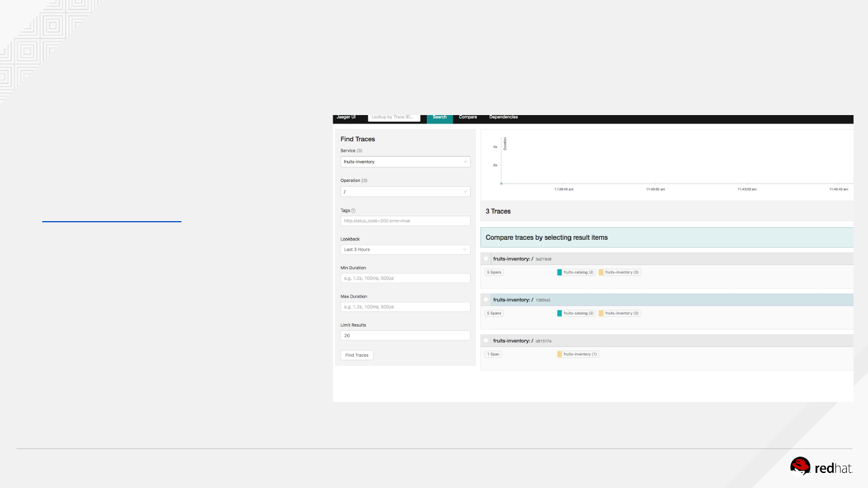Click fruits-inventory (3) tag in trace 1088fa3
Image resolution: width=868 pixels, height=488 pixels.
click(x=620, y=313)
